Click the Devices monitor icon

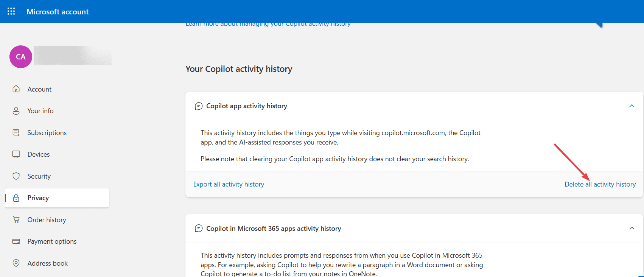(16, 154)
